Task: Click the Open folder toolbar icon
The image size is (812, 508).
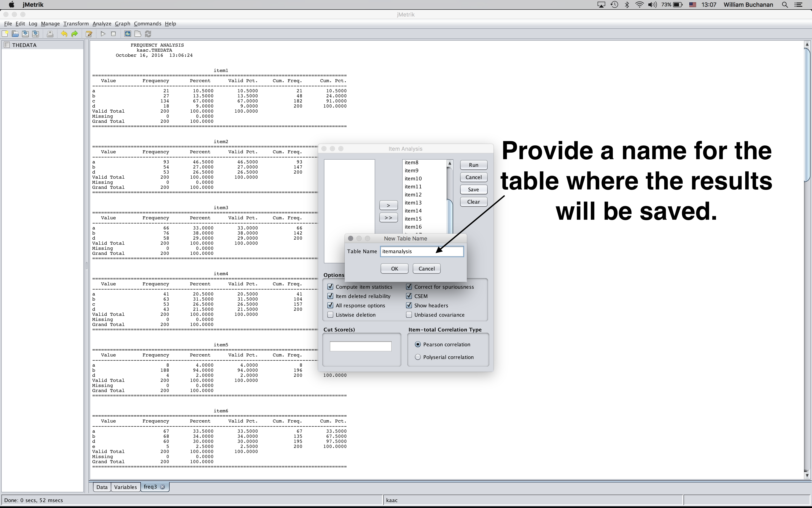Action: (15, 34)
